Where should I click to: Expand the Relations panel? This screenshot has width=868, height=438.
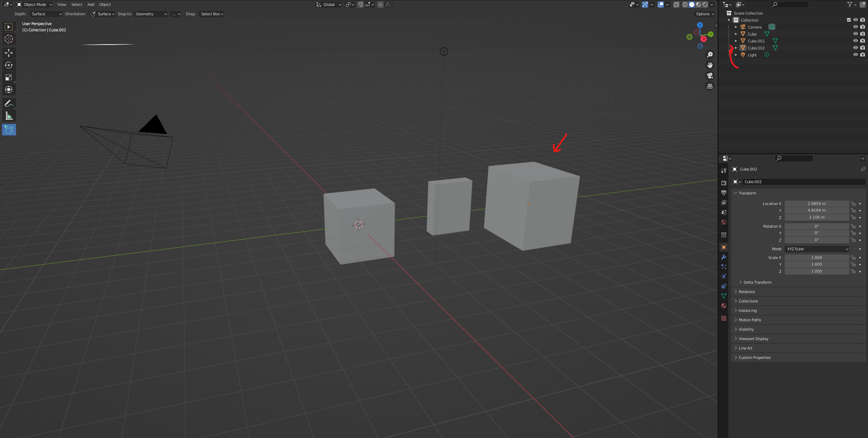[747, 292]
